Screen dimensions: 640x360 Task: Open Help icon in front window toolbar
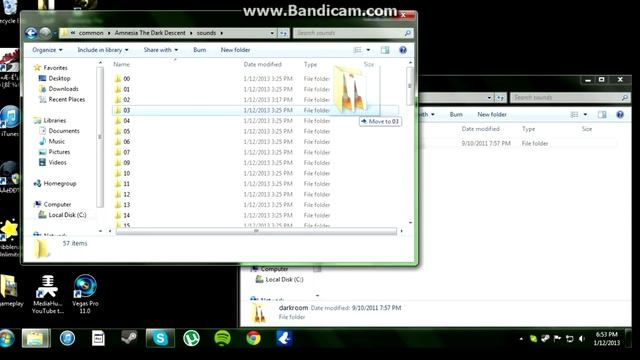403,50
